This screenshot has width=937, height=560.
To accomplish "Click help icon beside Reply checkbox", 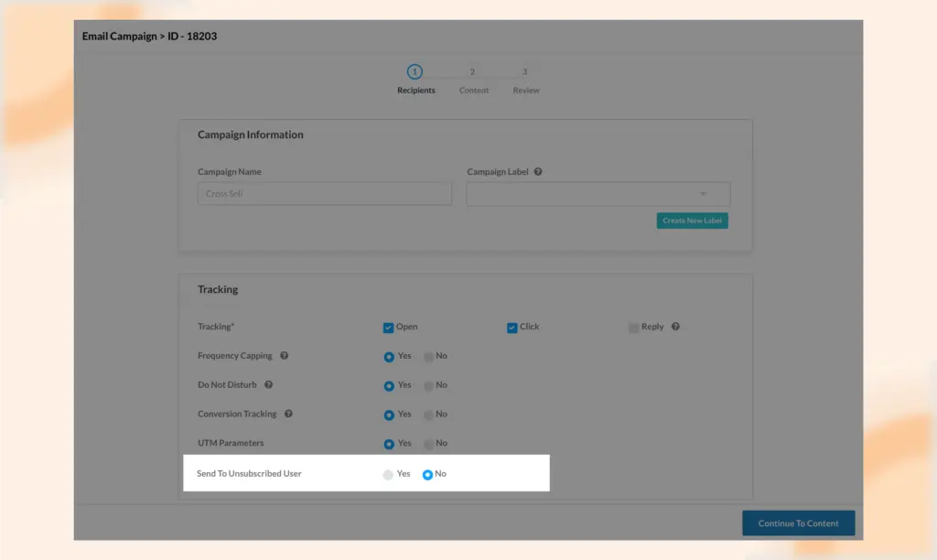I will point(675,327).
